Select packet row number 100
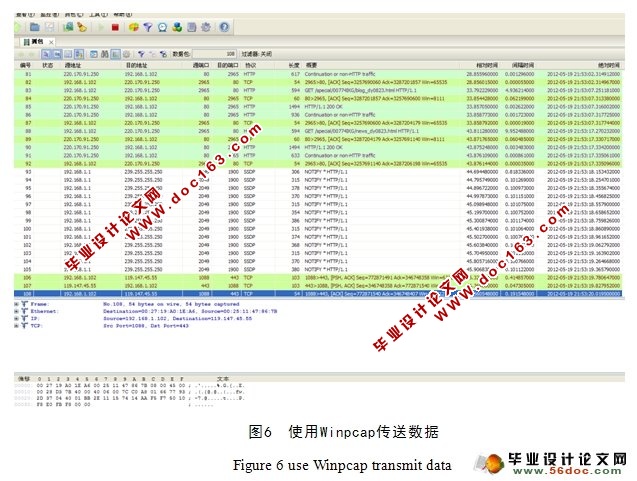Image resolution: width=637 pixels, height=481 pixels. point(319,229)
